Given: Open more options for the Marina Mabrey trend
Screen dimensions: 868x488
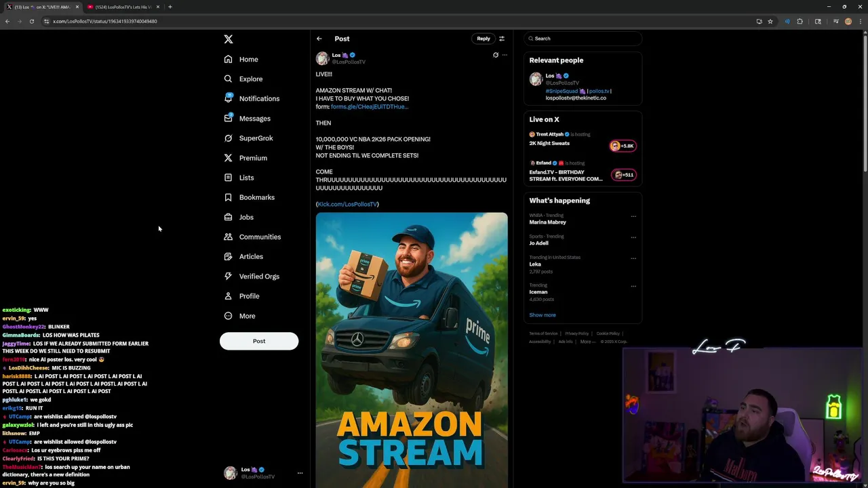Looking at the screenshot, I should click(x=633, y=217).
